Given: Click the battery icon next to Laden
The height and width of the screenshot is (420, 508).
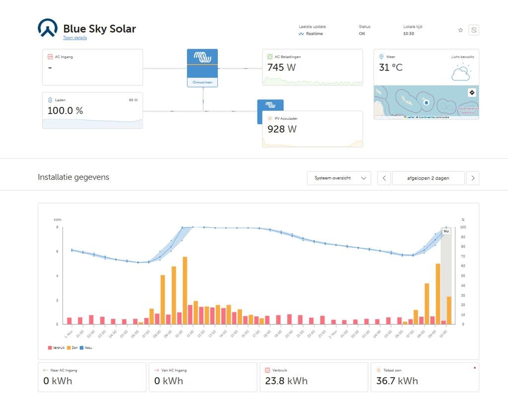Looking at the screenshot, I should pos(50,100).
